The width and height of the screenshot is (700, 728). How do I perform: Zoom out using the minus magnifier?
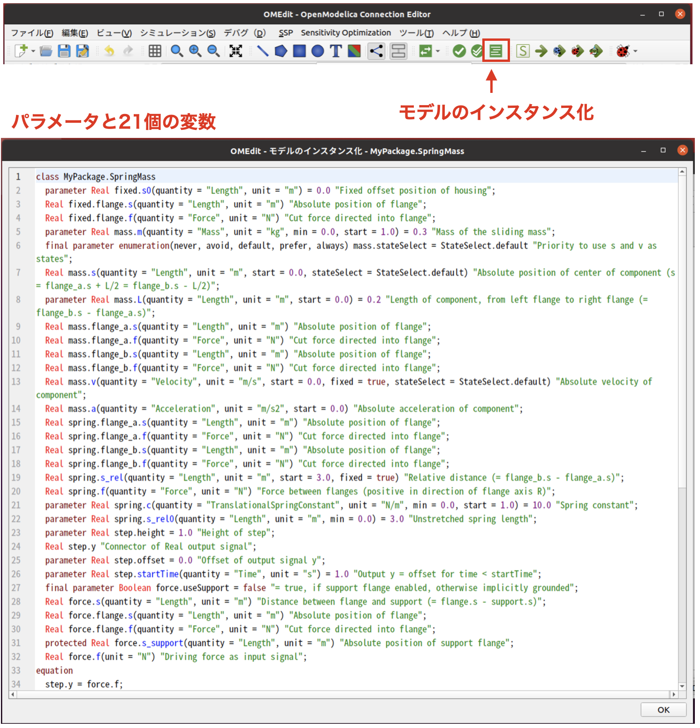[213, 51]
